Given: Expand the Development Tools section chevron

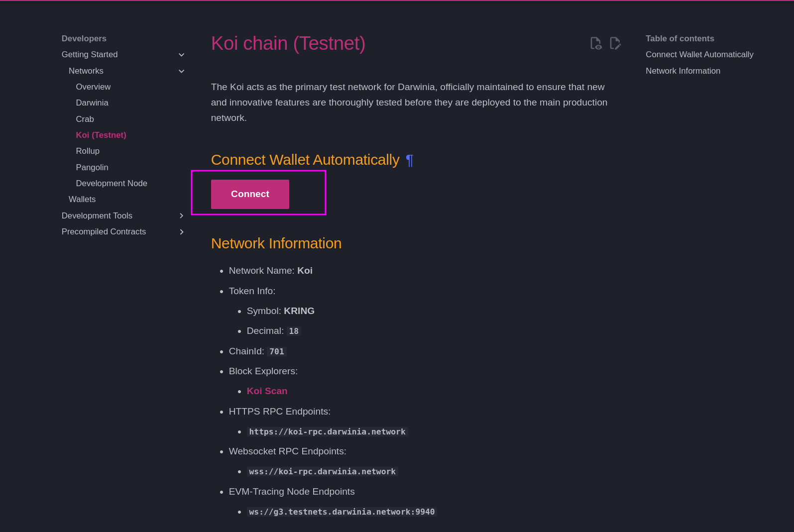Looking at the screenshot, I should click(182, 215).
